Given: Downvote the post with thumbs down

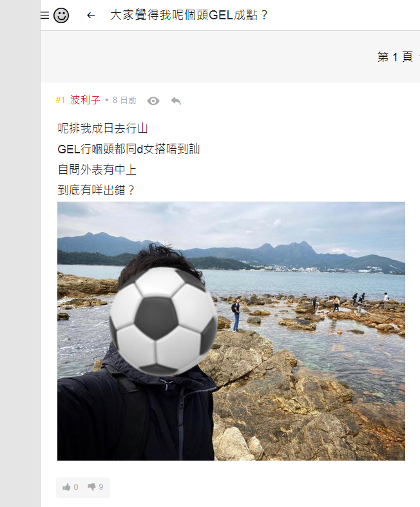Looking at the screenshot, I should pyautogui.click(x=92, y=486).
